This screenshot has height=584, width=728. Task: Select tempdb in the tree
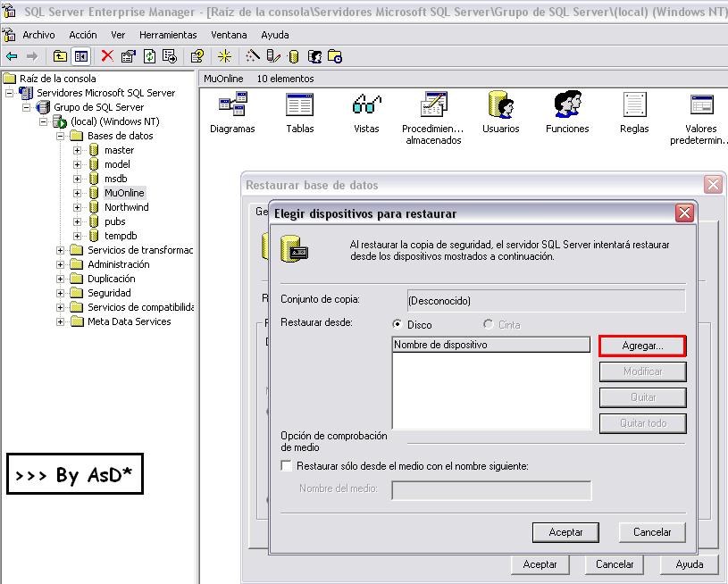point(121,236)
